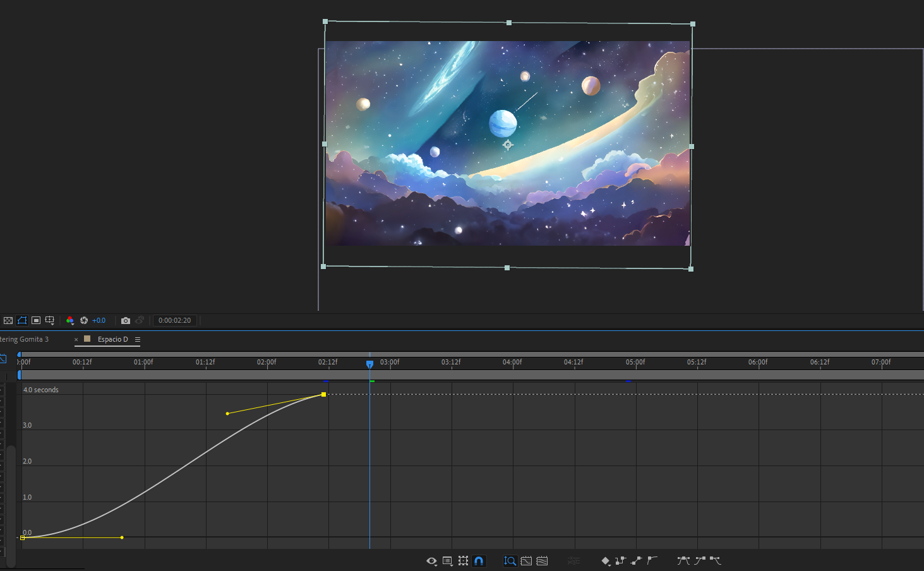The image size is (924, 571).
Task: Toggle the transparency grid checkerboard
Action: pyautogui.click(x=8, y=320)
